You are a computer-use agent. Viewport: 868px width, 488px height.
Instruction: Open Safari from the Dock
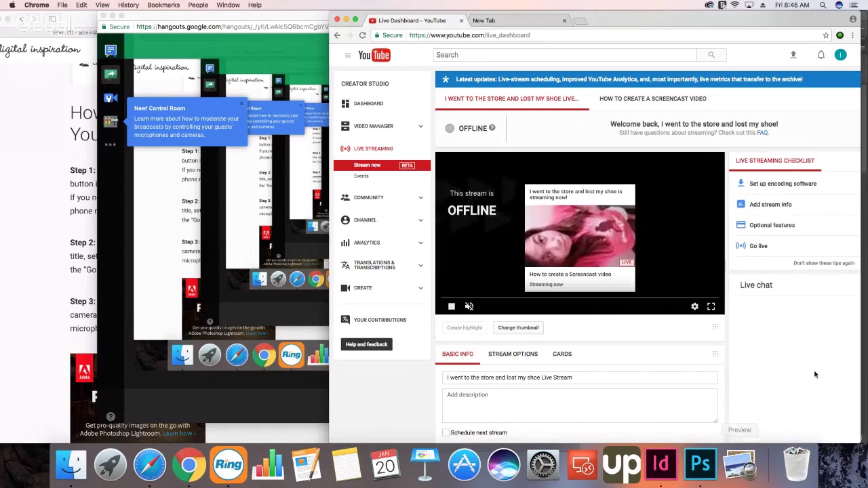[x=150, y=465]
